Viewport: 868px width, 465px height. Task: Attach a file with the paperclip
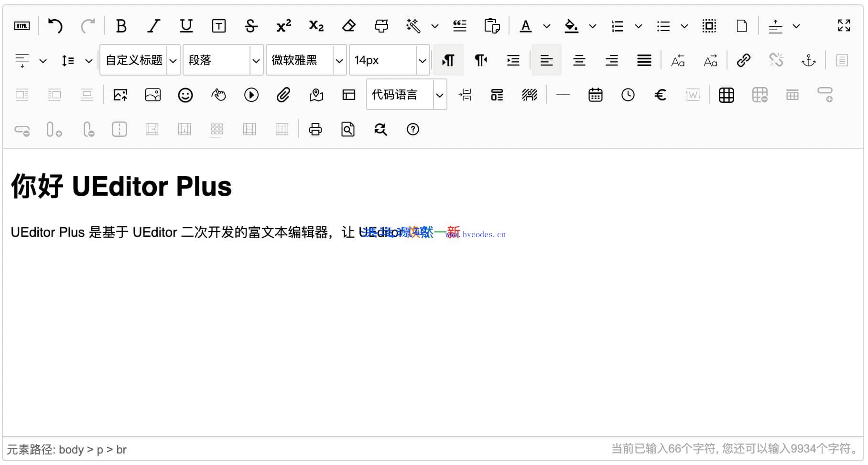[283, 95]
